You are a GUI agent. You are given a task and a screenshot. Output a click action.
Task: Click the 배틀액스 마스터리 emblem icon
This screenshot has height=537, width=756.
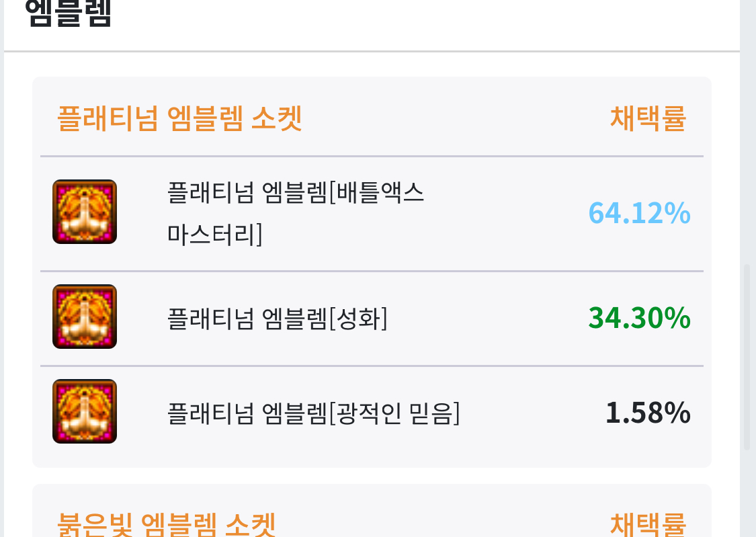85,212
